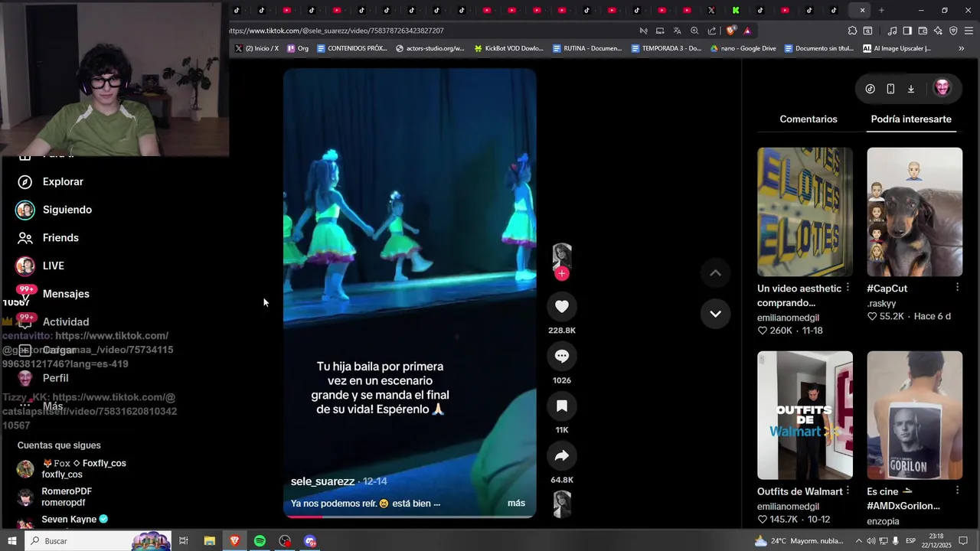Open the GORILON video thumbnail
The width and height of the screenshot is (980, 551).
pos(914,416)
